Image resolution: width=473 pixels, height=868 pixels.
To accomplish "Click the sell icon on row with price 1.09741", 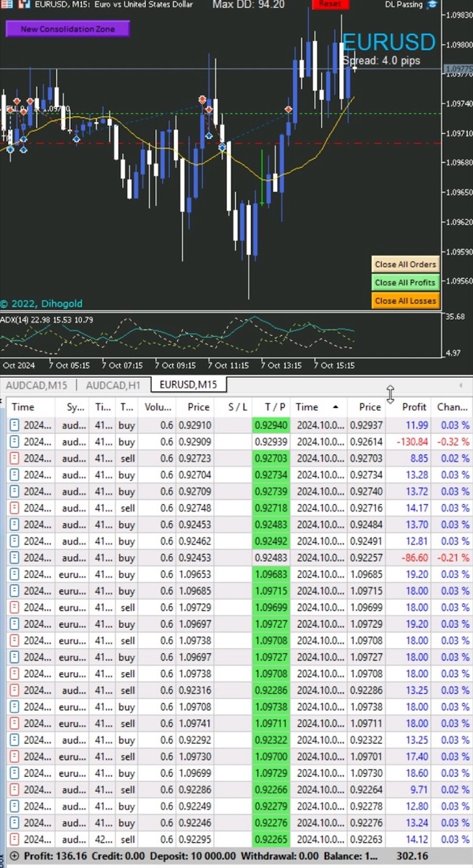I will [15, 724].
